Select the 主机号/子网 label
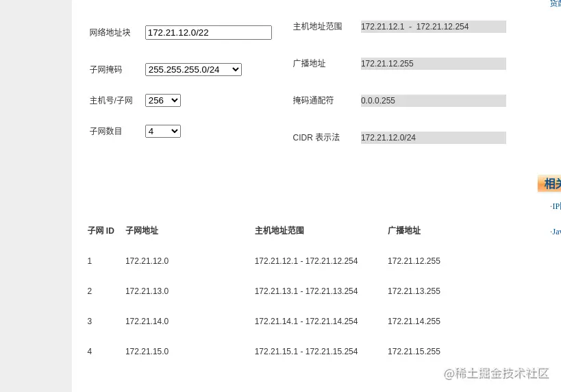Screen dimensions: 561x392 (x=111, y=100)
